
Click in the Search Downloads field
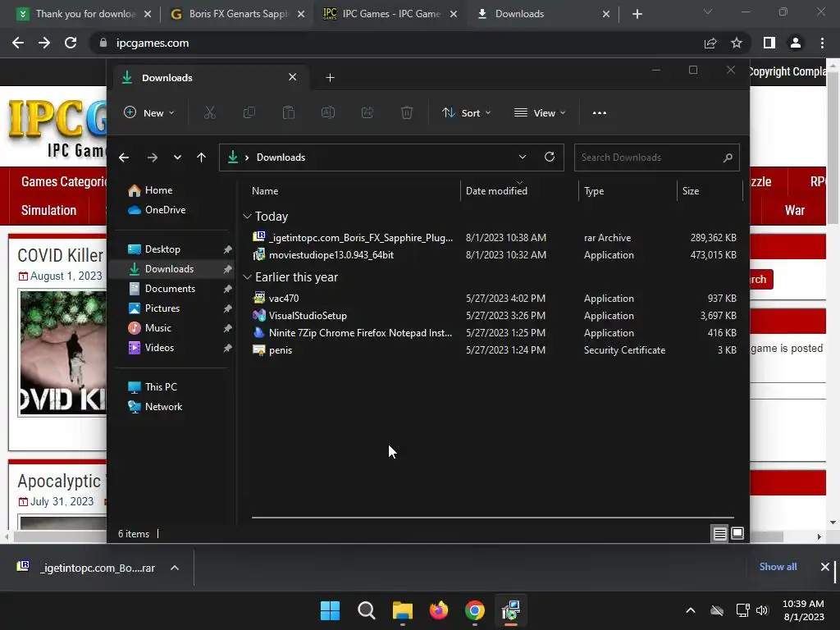[x=648, y=157]
